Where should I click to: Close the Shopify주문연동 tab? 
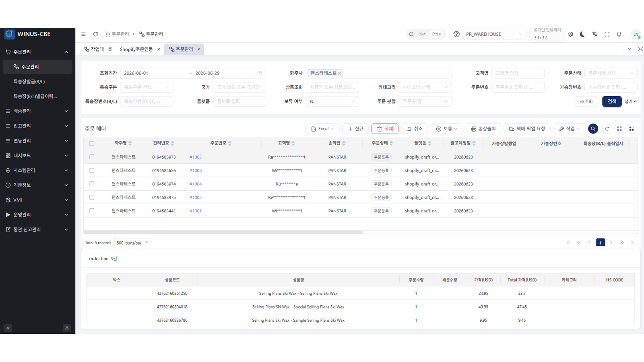(159, 49)
